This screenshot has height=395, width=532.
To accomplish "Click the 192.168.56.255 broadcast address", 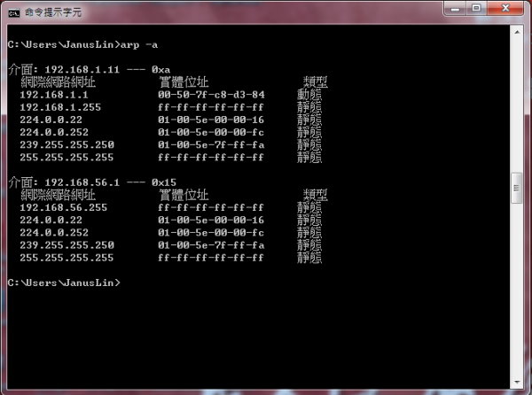I will click(x=63, y=207).
